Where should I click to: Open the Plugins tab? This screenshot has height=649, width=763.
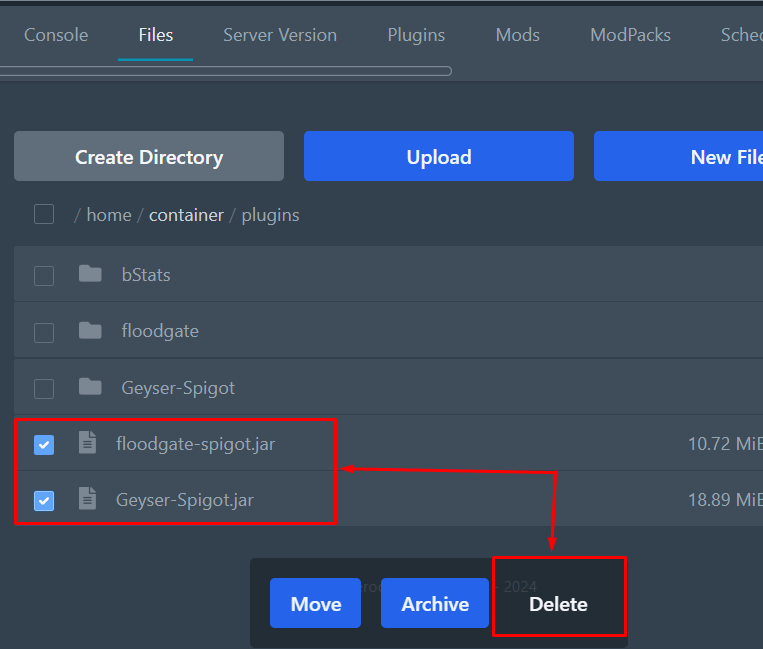416,35
